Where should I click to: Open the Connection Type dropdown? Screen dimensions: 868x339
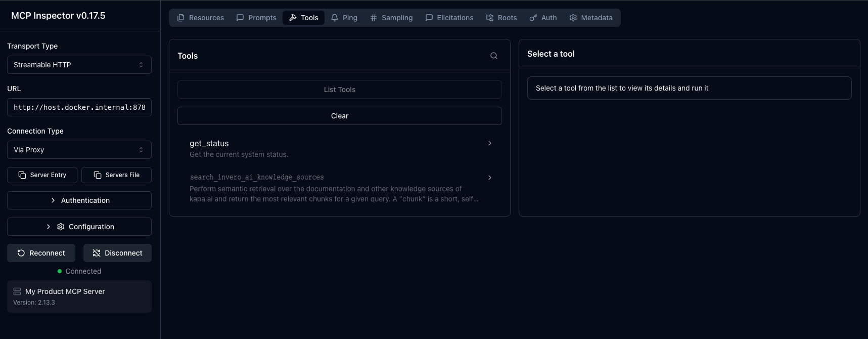point(79,150)
